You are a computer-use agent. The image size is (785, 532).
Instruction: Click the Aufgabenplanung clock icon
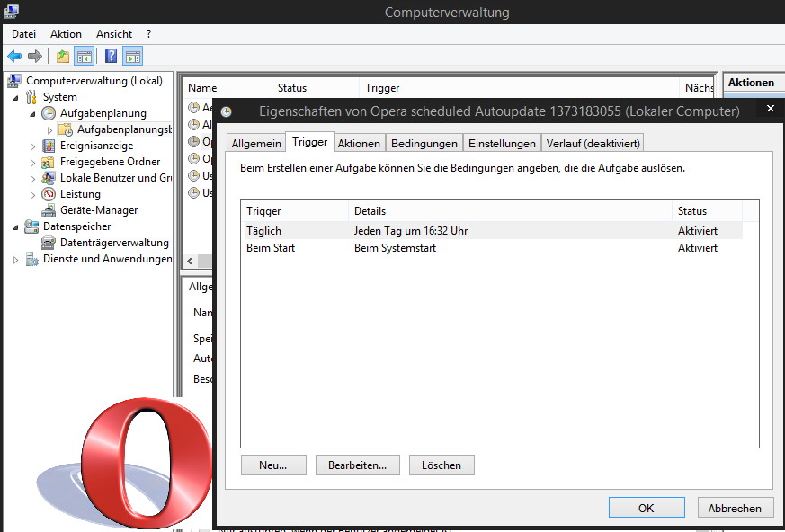49,113
